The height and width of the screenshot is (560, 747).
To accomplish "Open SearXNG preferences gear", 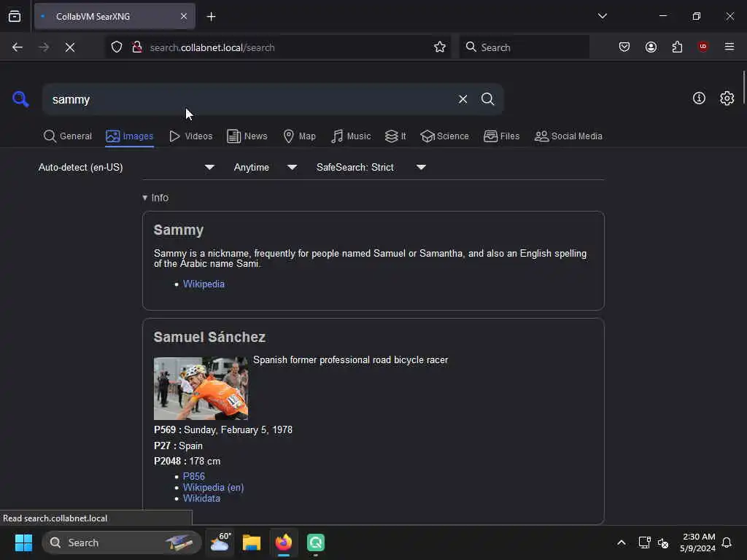I will (x=727, y=98).
